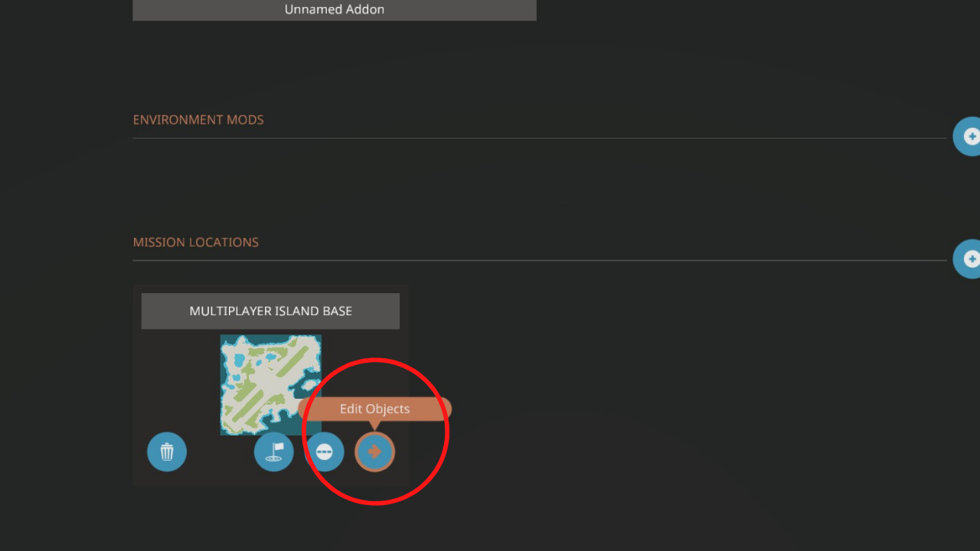Click the plus button beside Environment Mods

point(968,136)
